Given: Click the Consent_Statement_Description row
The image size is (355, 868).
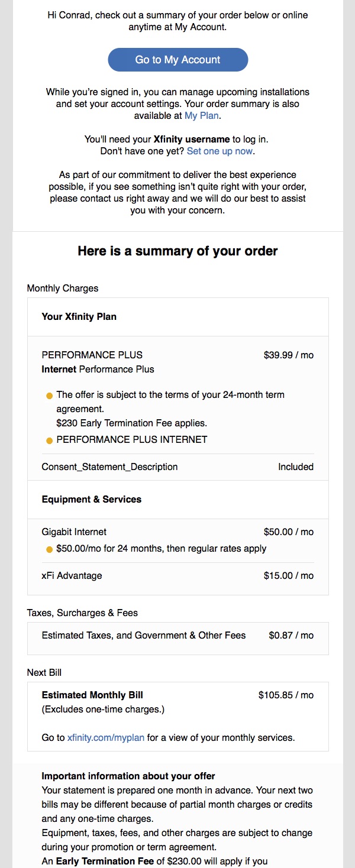Looking at the screenshot, I should coord(177,467).
